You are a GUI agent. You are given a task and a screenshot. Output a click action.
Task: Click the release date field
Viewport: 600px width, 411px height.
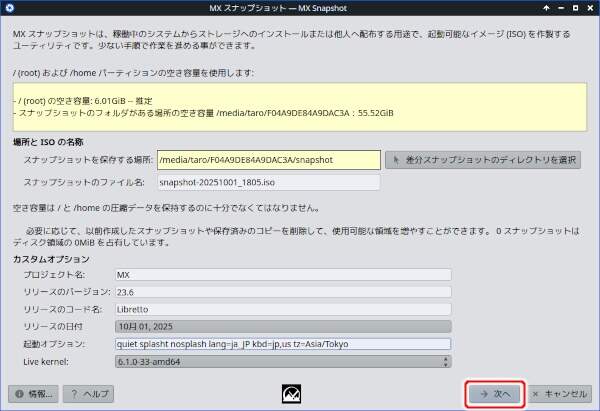283,325
